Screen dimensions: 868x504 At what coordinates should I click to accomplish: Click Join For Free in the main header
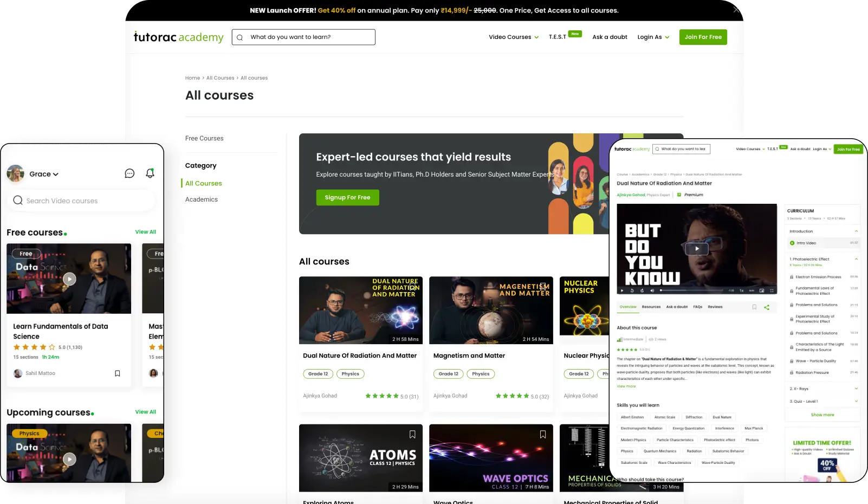(x=703, y=37)
